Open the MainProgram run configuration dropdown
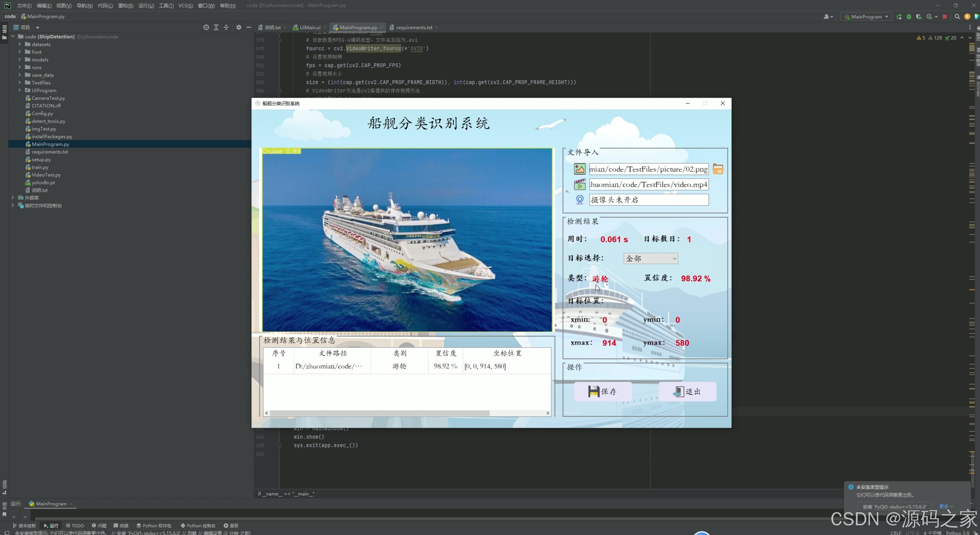The height and width of the screenshot is (535, 980). click(x=866, y=17)
